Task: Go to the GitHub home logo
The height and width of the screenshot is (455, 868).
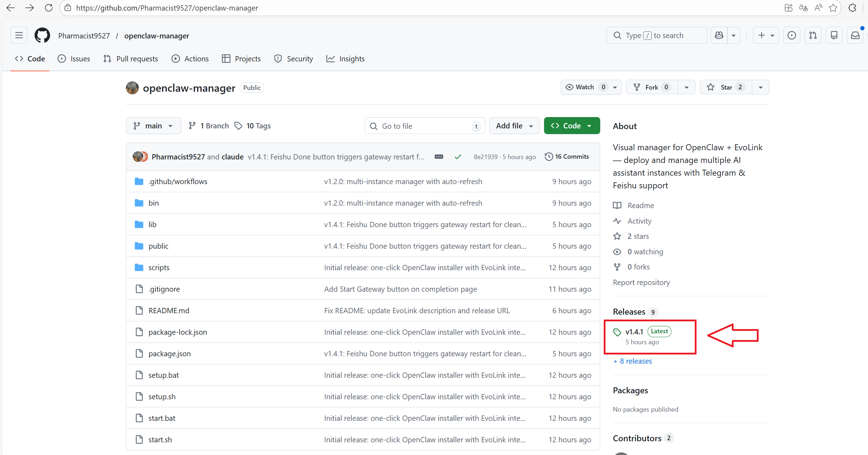Action: (x=42, y=35)
